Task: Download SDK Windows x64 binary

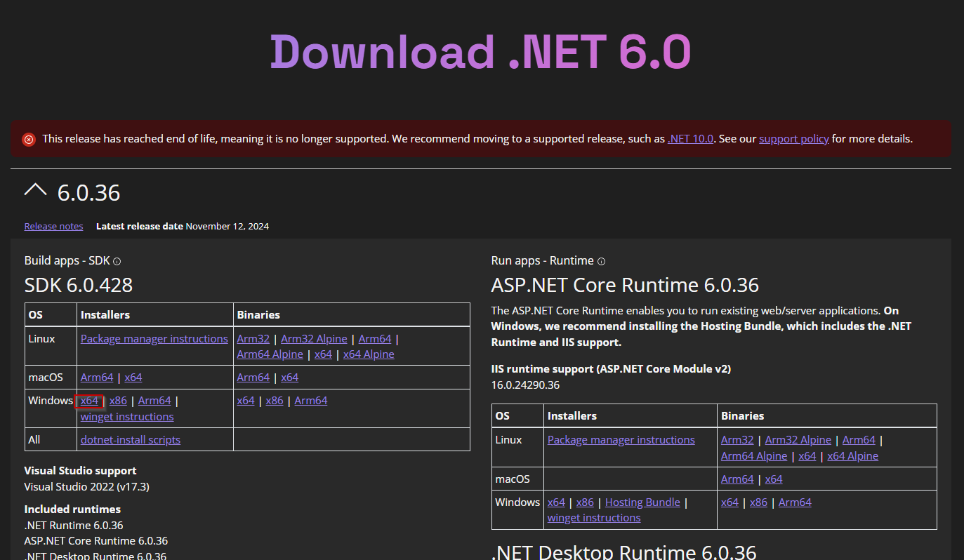Action: [246, 401]
